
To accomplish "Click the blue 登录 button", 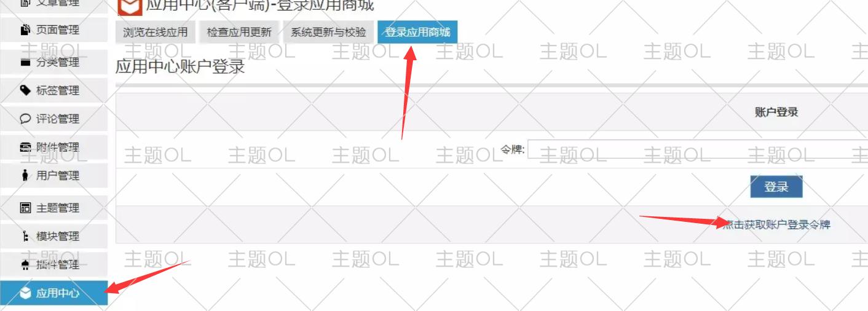I will pyautogui.click(x=776, y=187).
